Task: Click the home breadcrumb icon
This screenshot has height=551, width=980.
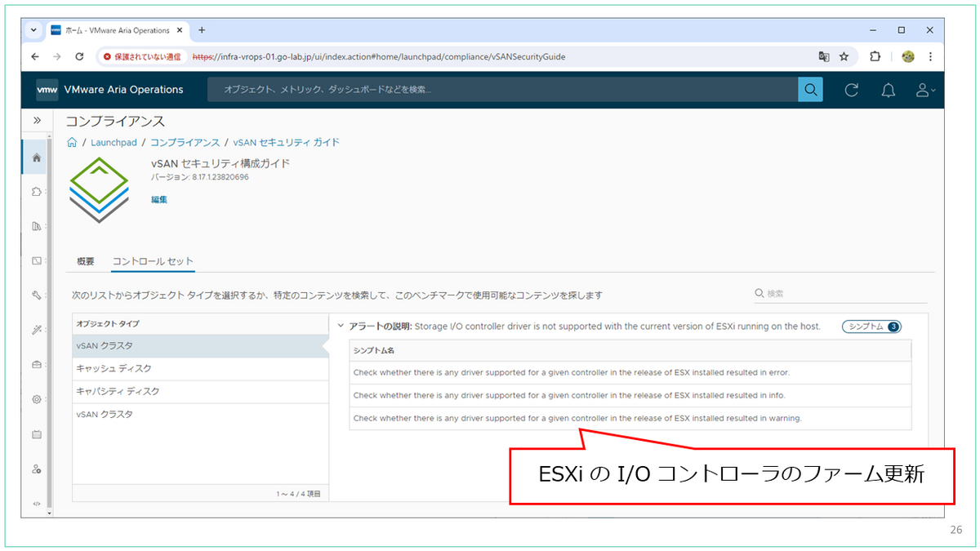Action: point(72,142)
